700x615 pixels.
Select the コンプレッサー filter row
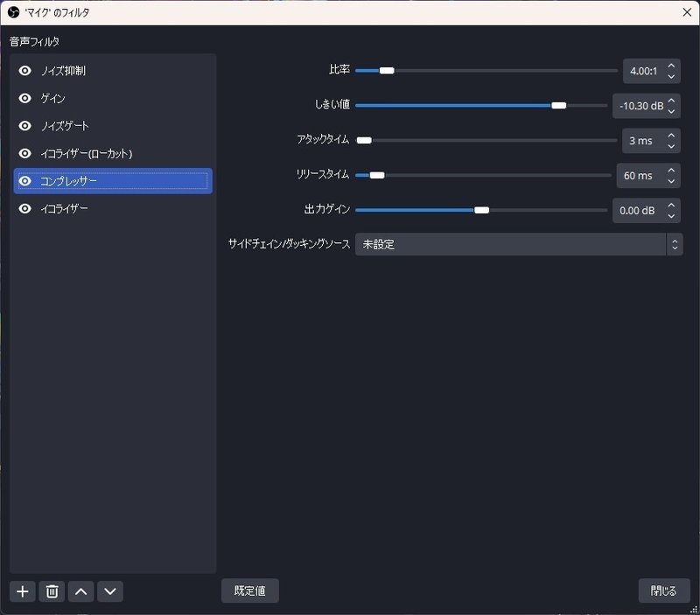[x=113, y=181]
